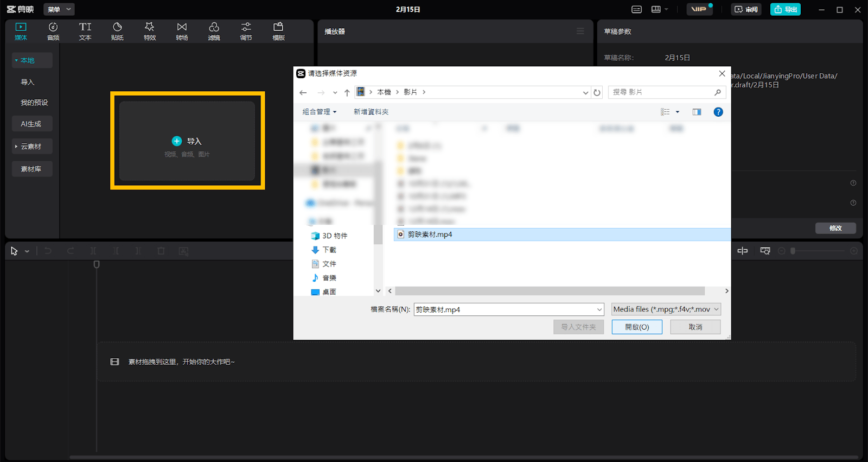Image resolution: width=868 pixels, height=462 pixels.
Task: Open the AI生成 section
Action: [x=32, y=124]
